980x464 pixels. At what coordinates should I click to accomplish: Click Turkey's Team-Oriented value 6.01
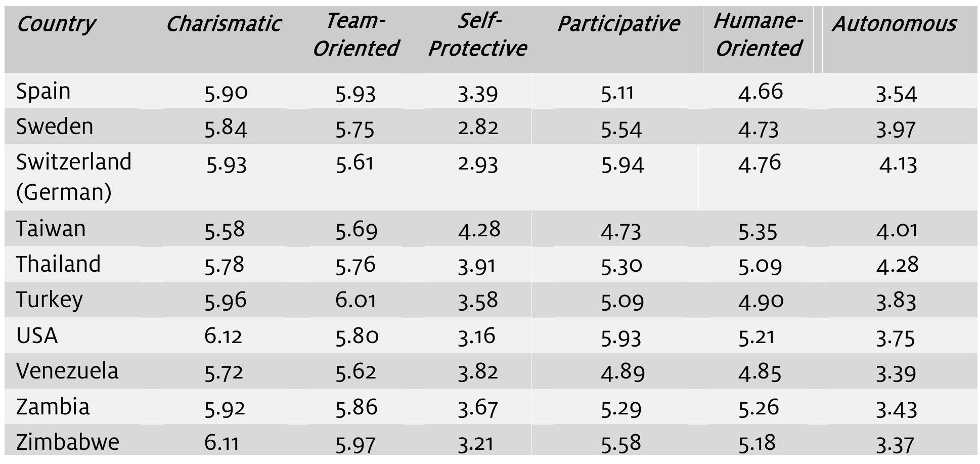pyautogui.click(x=355, y=300)
